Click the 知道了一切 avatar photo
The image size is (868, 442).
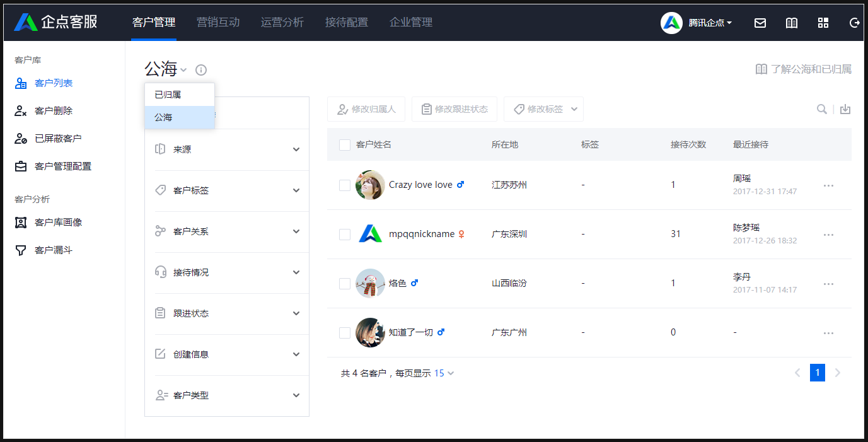point(370,332)
